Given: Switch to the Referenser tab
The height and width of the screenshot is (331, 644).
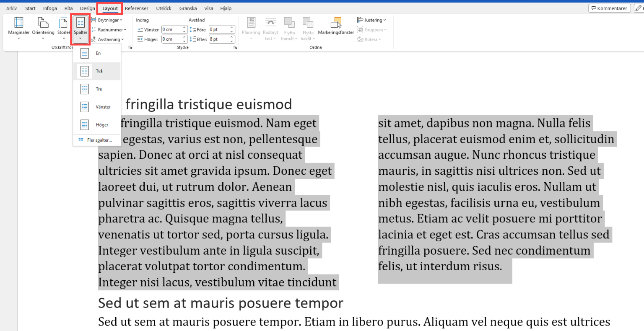Looking at the screenshot, I should pyautogui.click(x=136, y=8).
